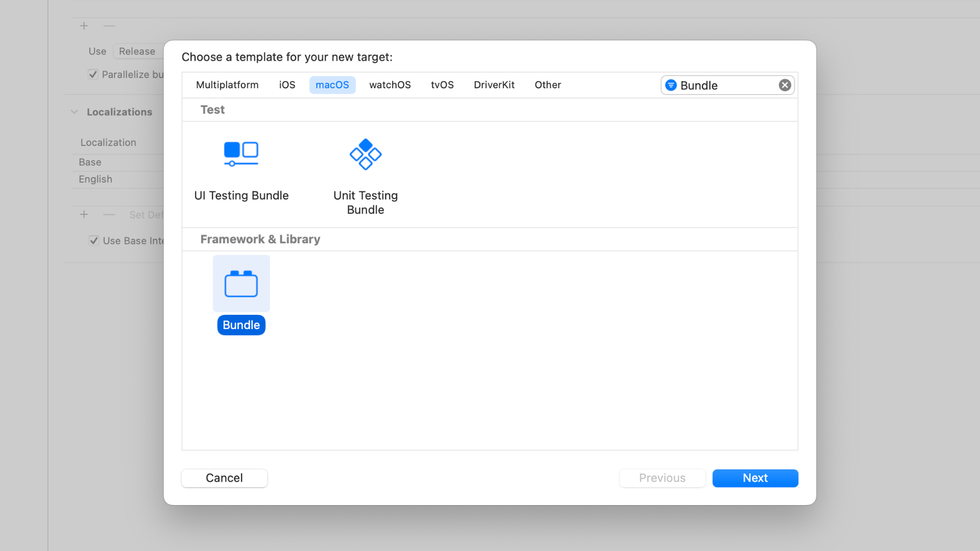This screenshot has height=551, width=980.
Task: Switch to the Multiplatform tab
Action: pos(227,85)
